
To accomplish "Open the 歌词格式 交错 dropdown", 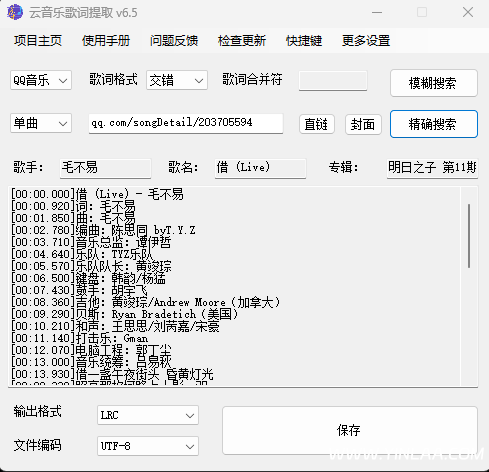I will (177, 80).
